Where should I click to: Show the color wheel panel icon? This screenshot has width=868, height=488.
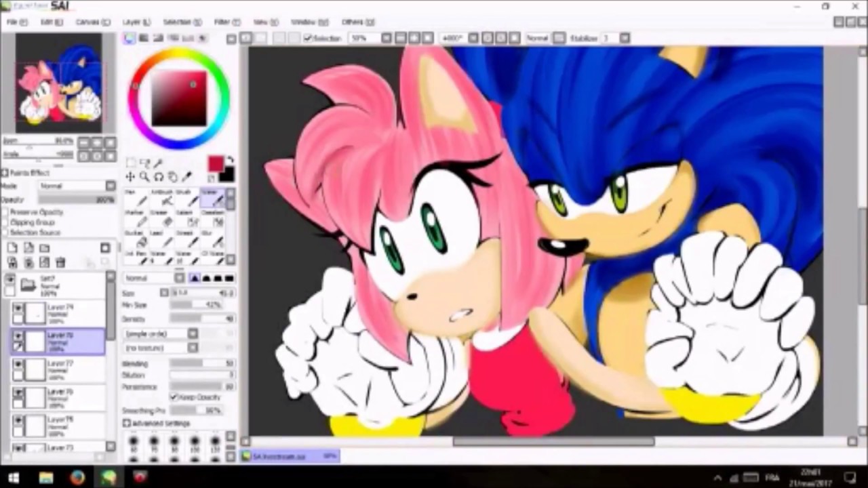coord(129,39)
